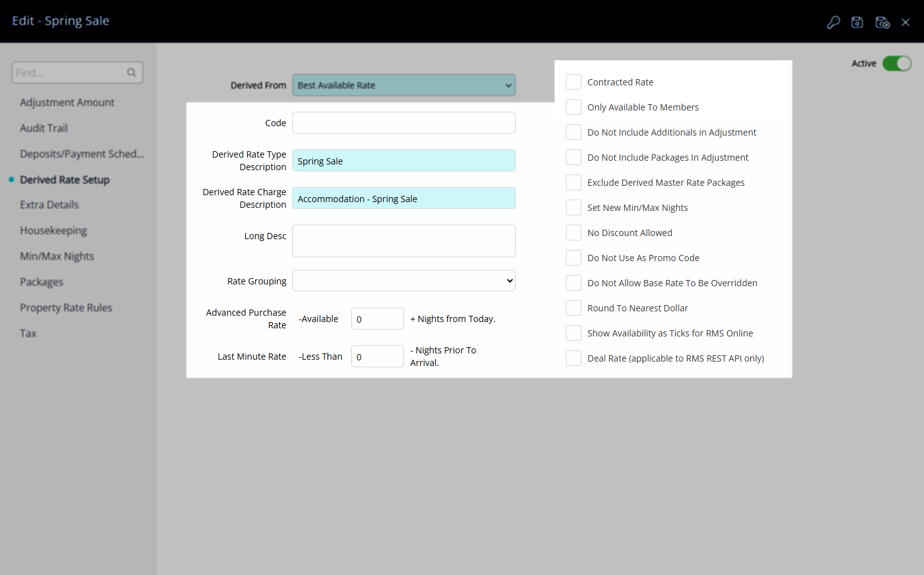The image size is (924, 575).
Task: Click the Save and Exit icon
Action: click(x=883, y=23)
